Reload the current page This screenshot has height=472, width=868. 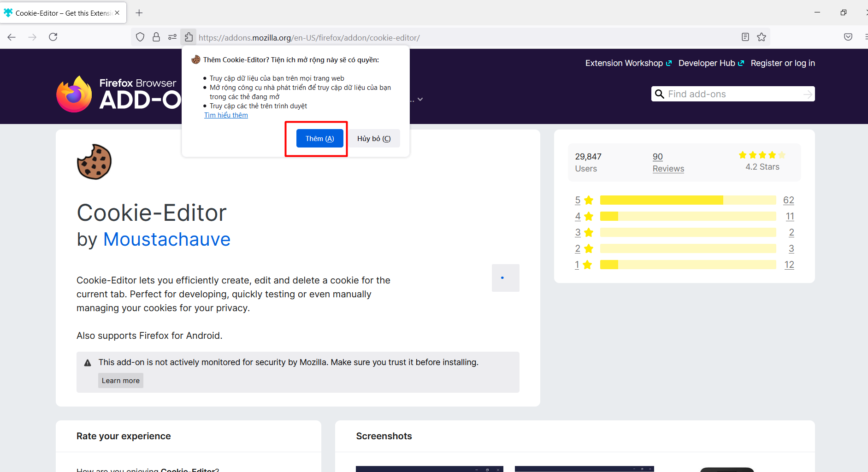point(53,37)
